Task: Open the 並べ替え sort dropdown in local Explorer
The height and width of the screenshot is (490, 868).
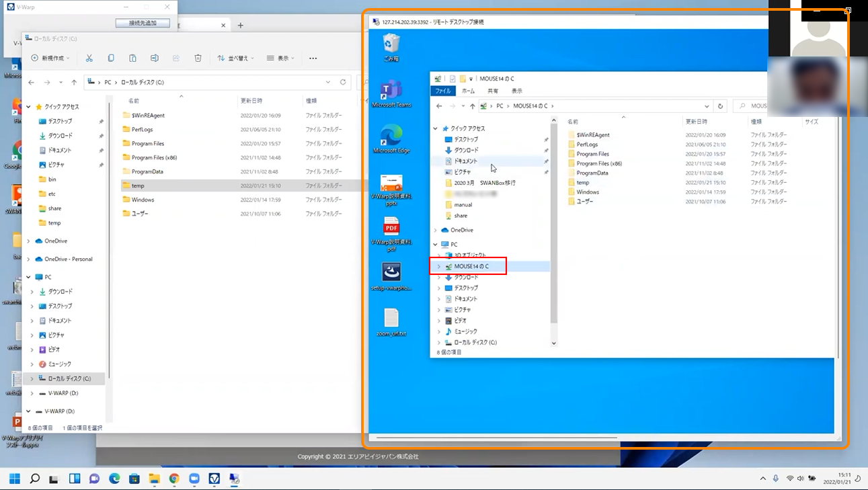Action: click(x=236, y=58)
